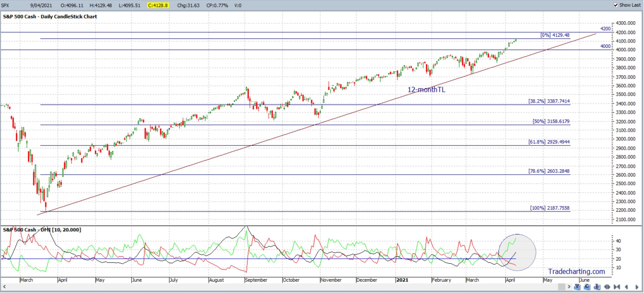Click the volume value V:0
Viewport: 644px width, 293px height.
pos(238,5)
